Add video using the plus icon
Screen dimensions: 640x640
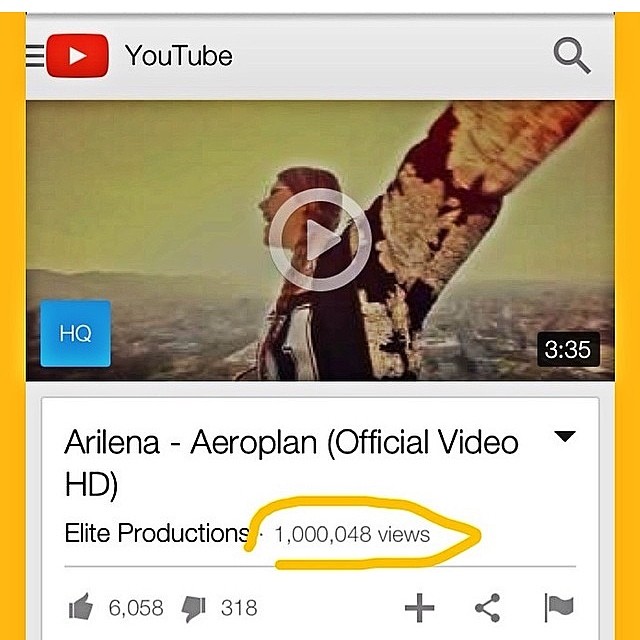pyautogui.click(x=419, y=608)
